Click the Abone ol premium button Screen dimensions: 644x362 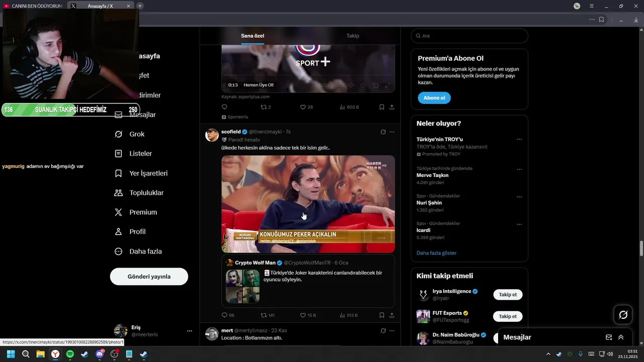tap(434, 98)
